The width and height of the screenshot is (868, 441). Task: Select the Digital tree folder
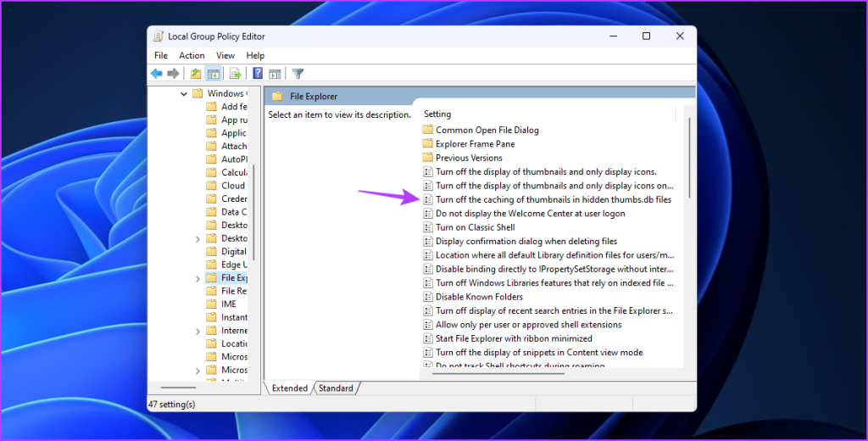click(x=226, y=252)
